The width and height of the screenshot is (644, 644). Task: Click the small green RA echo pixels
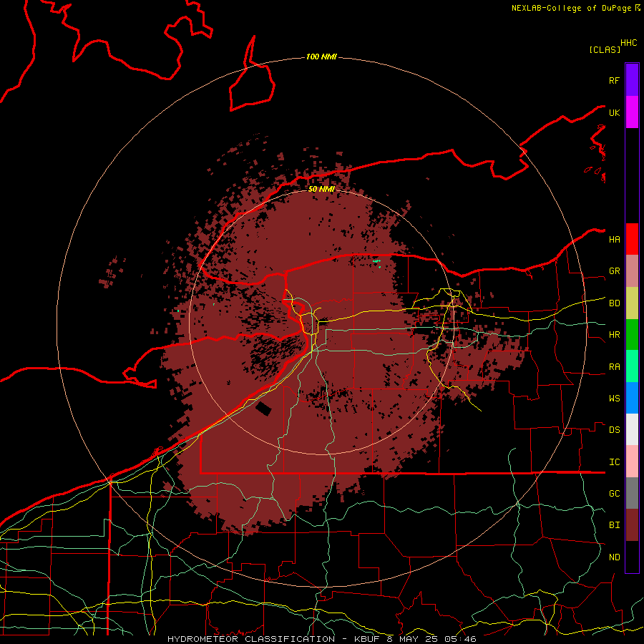pos(376,262)
